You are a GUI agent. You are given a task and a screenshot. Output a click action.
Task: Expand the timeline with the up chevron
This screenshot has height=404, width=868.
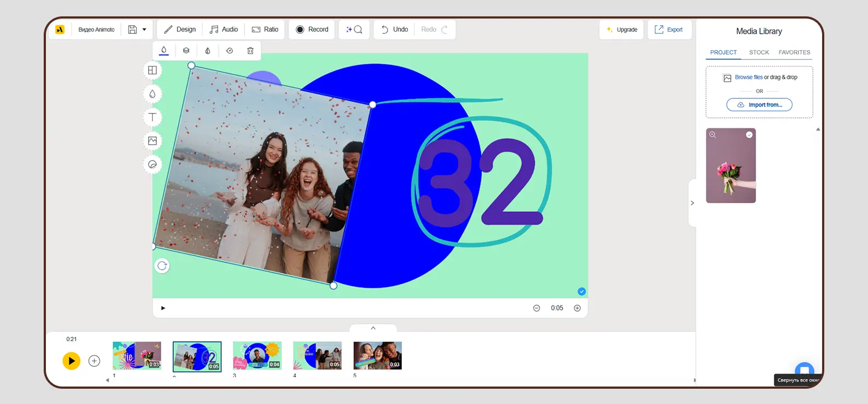tap(373, 328)
